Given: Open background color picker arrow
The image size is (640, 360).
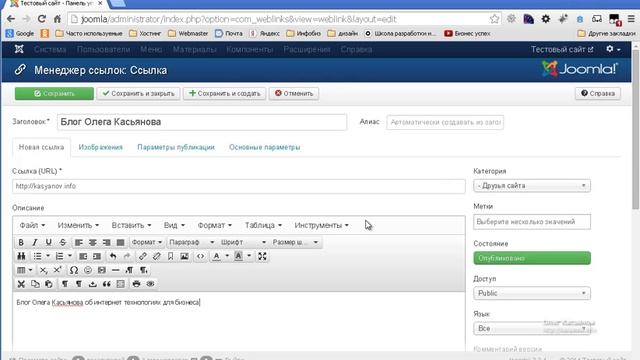Looking at the screenshot, I should 249,256.
